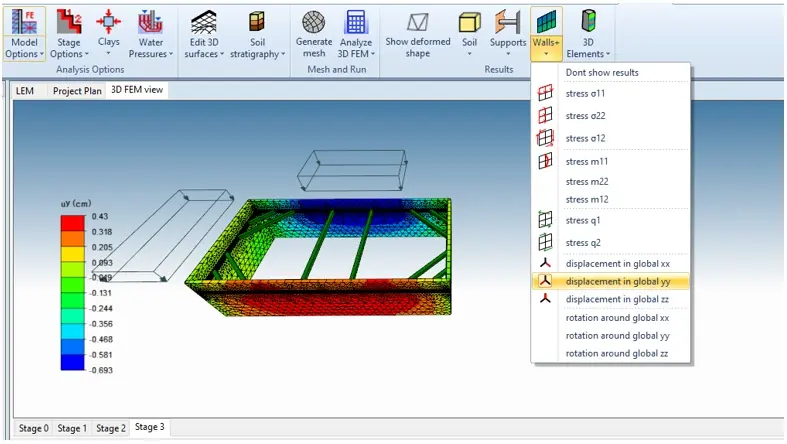Click the displacement in global yy axis icon

[546, 281]
